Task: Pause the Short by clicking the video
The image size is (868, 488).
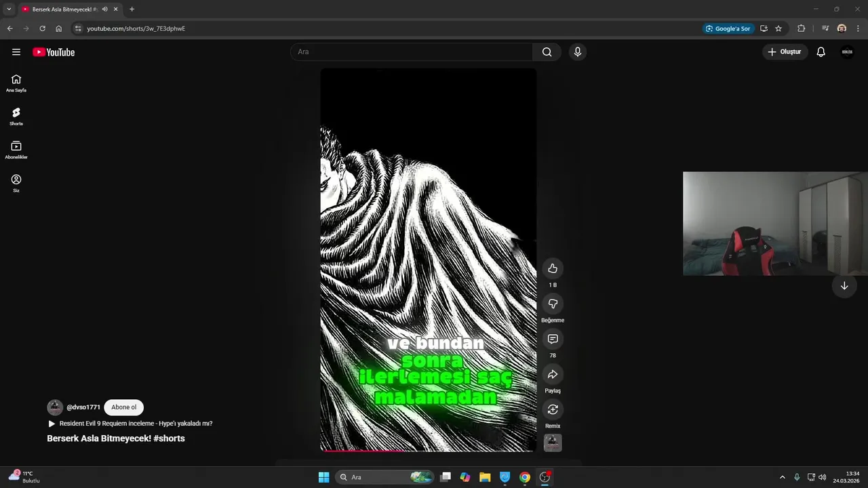Action: click(x=429, y=260)
